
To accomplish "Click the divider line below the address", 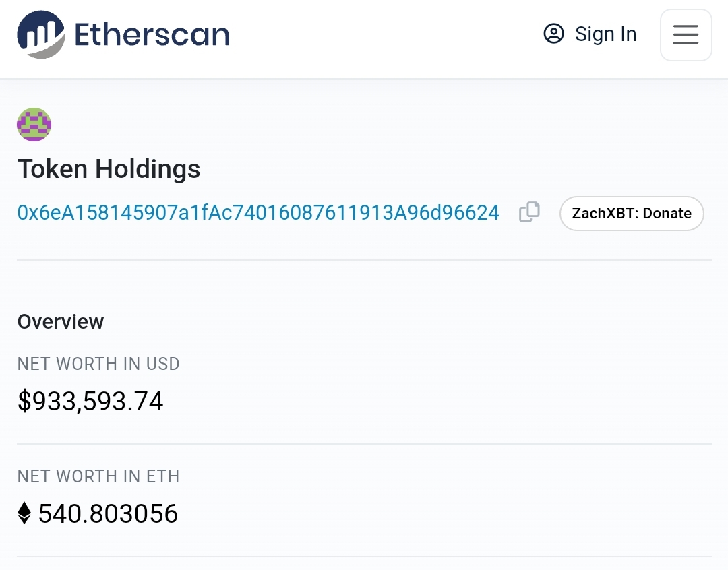I will pyautogui.click(x=364, y=260).
